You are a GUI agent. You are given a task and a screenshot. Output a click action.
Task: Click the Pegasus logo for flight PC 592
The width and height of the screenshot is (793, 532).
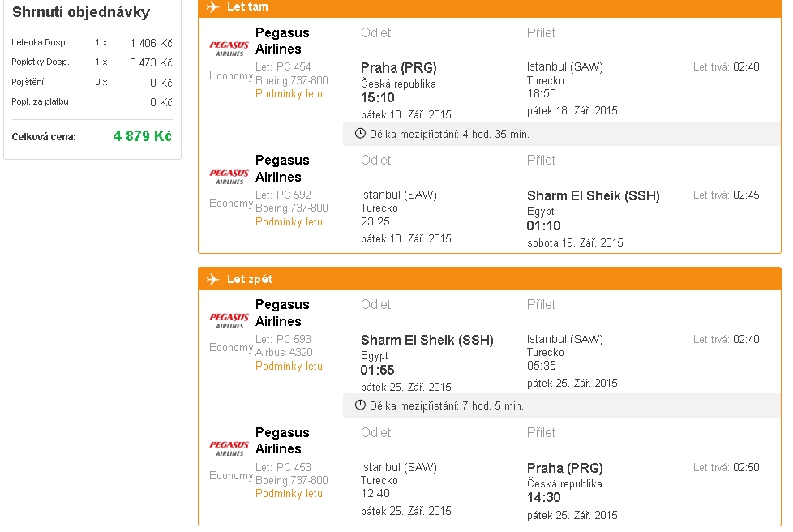(x=229, y=177)
